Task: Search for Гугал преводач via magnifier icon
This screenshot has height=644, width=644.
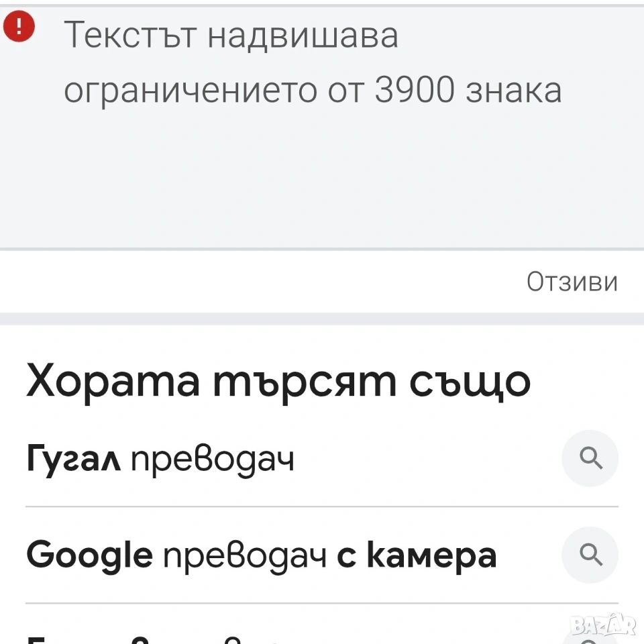Action: [x=590, y=459]
